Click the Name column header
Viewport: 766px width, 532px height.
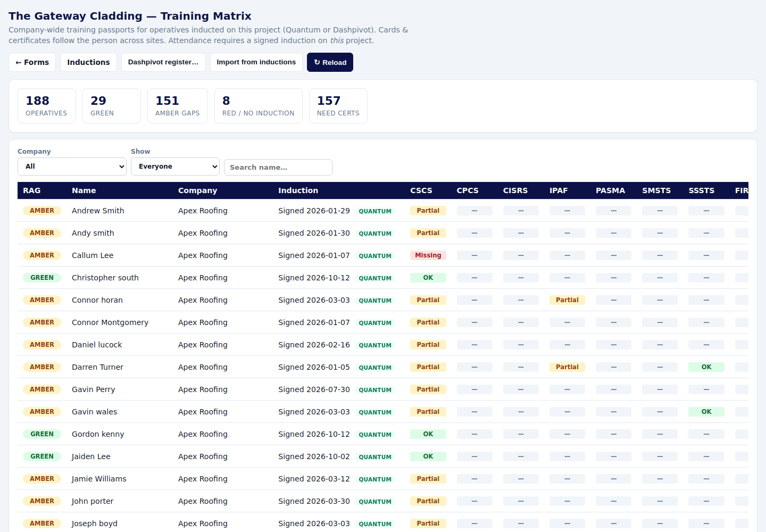pos(84,190)
